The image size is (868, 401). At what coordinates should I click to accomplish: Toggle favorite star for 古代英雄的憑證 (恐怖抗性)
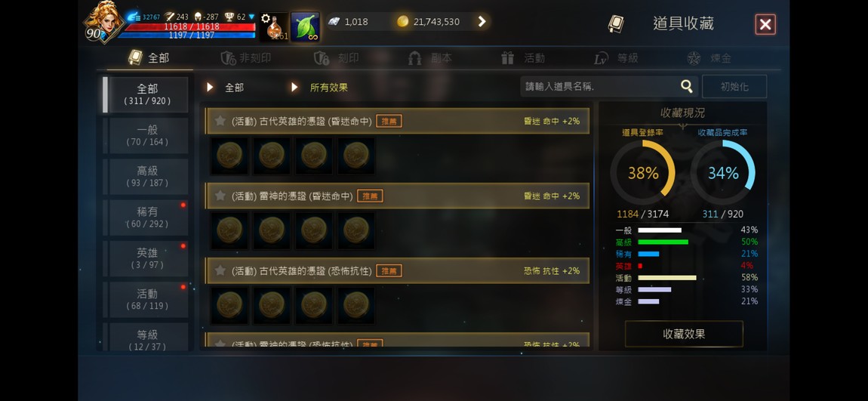click(220, 270)
